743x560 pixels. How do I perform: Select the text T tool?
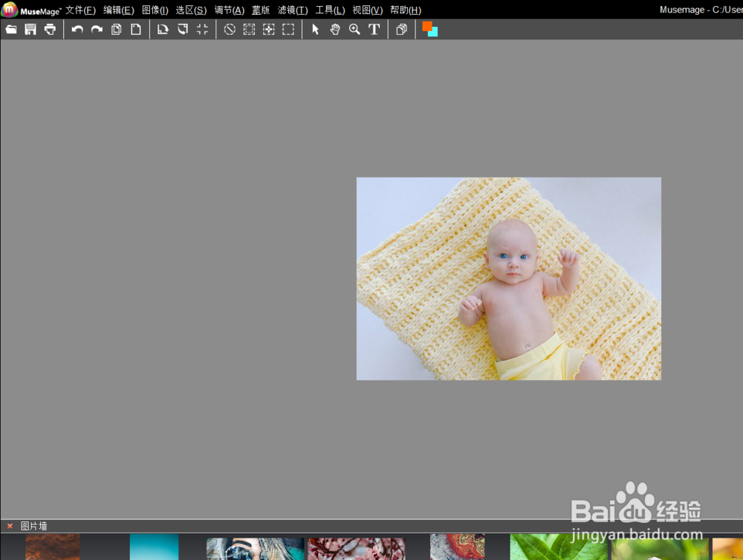[x=374, y=30]
